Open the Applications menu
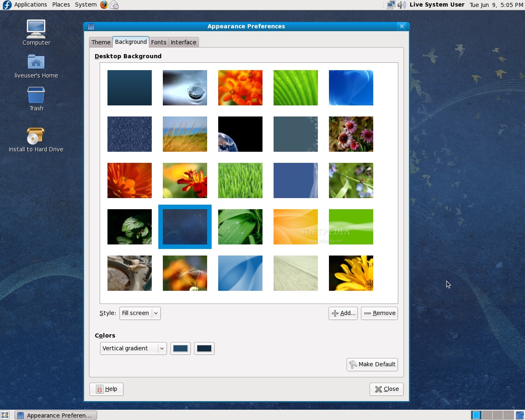The image size is (525, 420). [x=30, y=5]
